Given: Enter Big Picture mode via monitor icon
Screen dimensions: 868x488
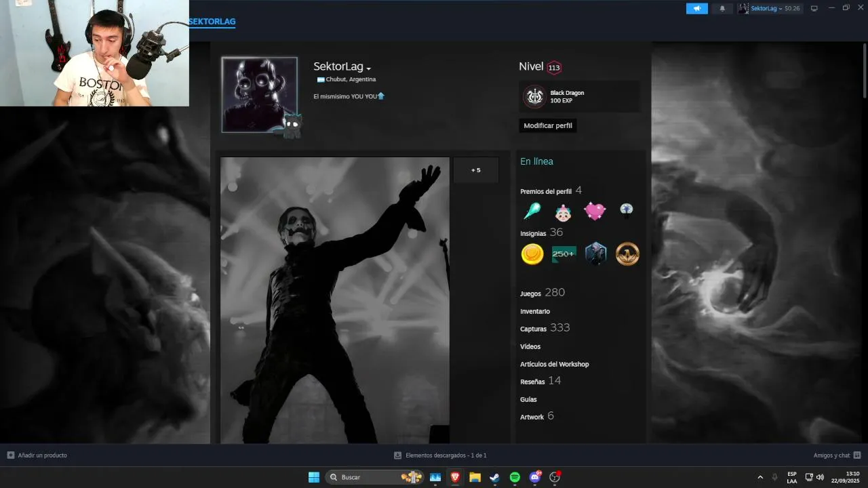Looking at the screenshot, I should click(x=814, y=8).
